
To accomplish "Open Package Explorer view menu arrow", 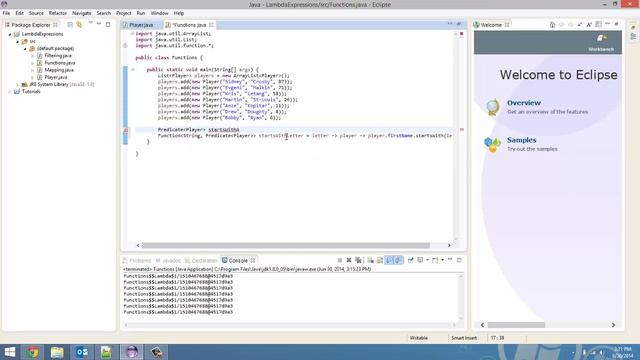I will coord(91,24).
